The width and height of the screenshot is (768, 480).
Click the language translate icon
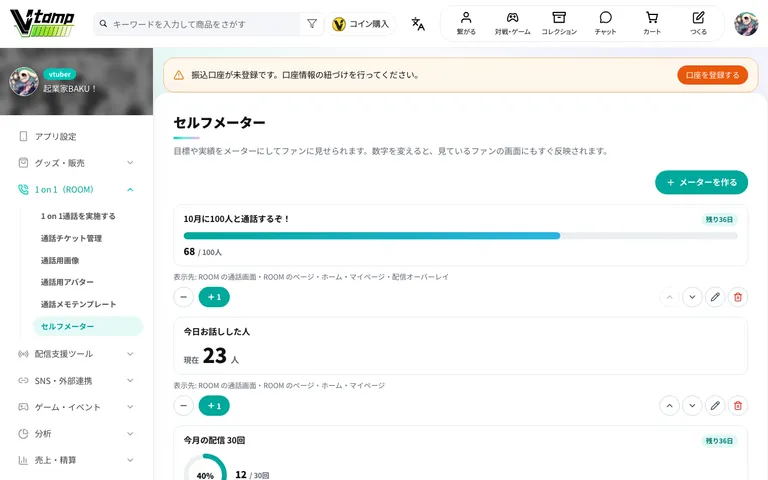[418, 24]
